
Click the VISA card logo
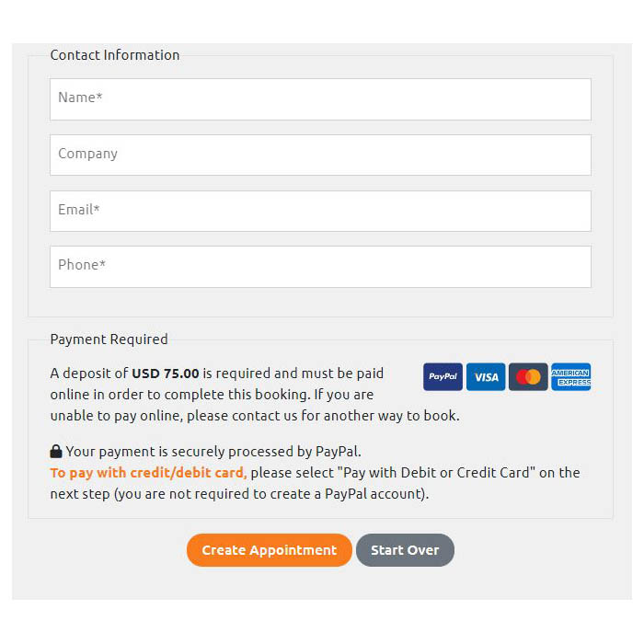tap(486, 376)
